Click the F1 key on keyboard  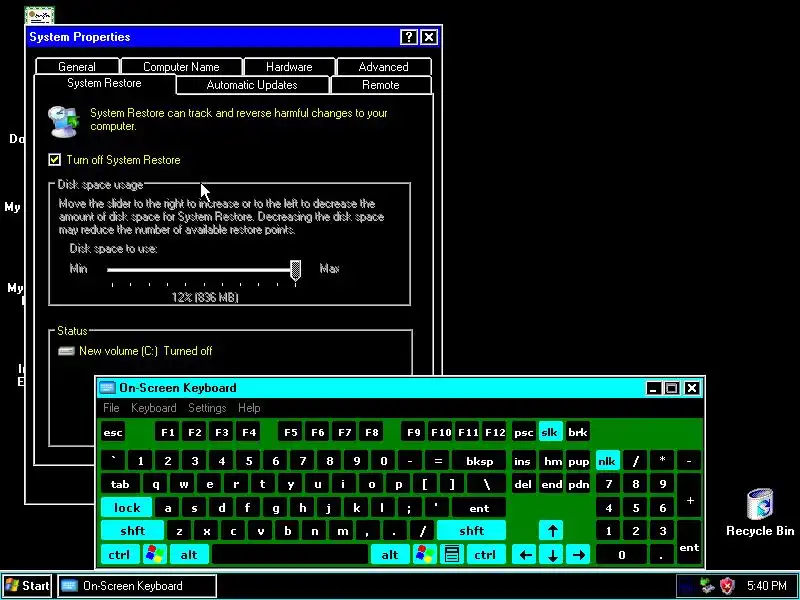(x=168, y=433)
